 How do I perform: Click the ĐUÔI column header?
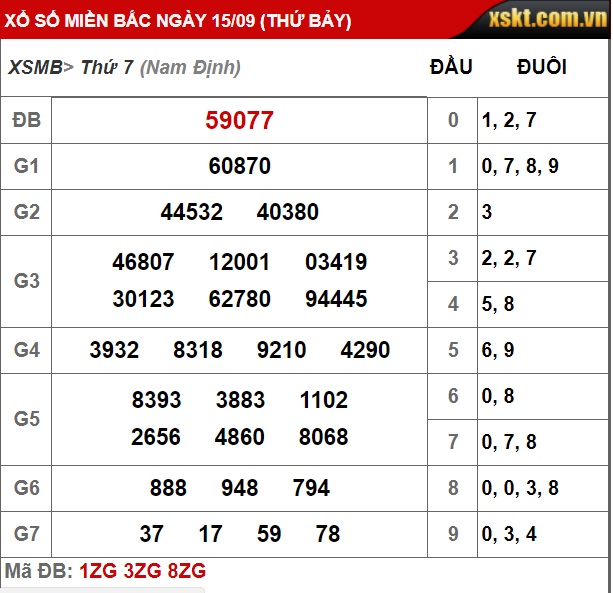541,68
